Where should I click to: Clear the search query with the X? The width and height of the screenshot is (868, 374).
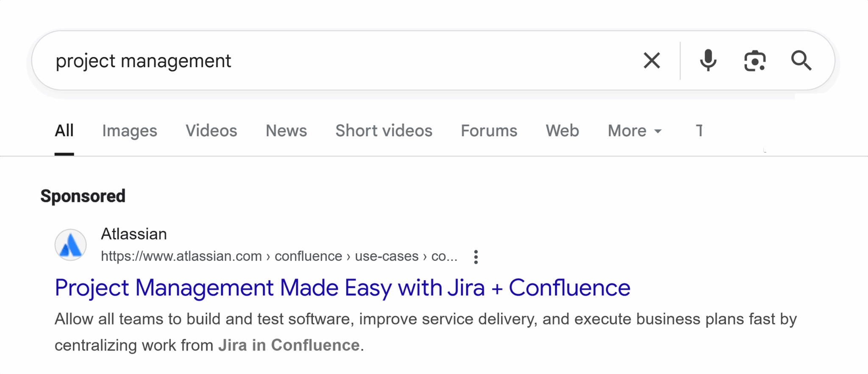click(x=651, y=61)
